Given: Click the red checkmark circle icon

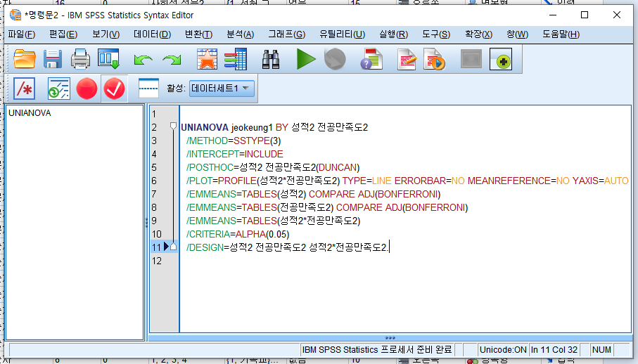Looking at the screenshot, I should [x=115, y=89].
